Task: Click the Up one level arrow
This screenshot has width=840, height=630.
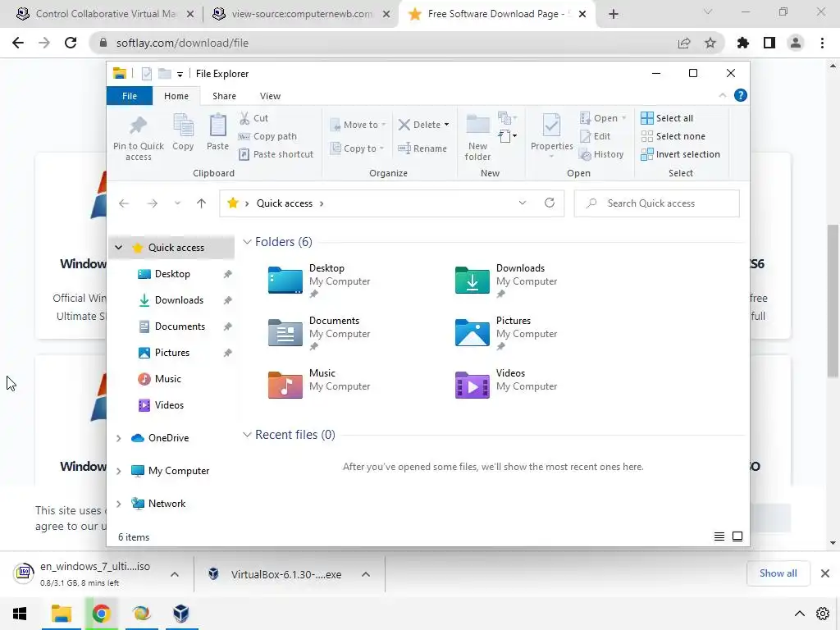Action: 202,203
